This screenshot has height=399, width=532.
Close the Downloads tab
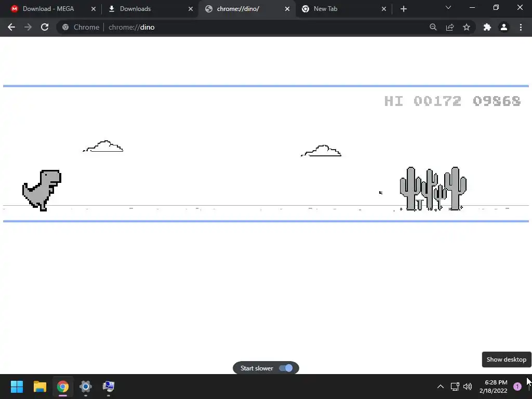(190, 9)
